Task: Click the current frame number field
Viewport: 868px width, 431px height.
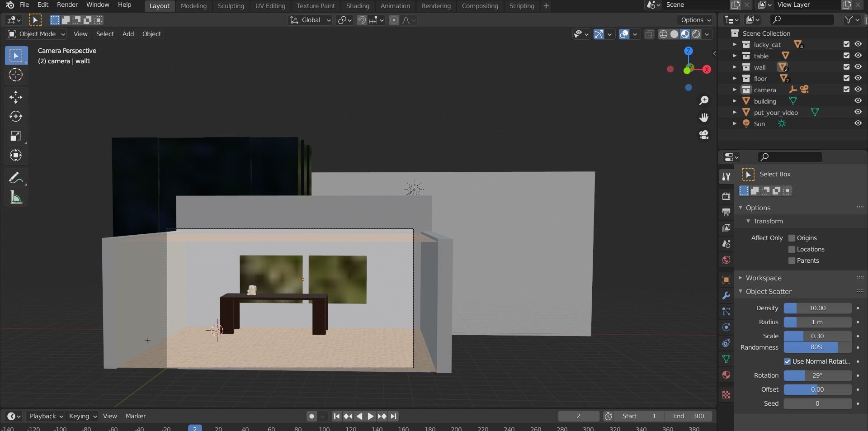Action: point(578,416)
